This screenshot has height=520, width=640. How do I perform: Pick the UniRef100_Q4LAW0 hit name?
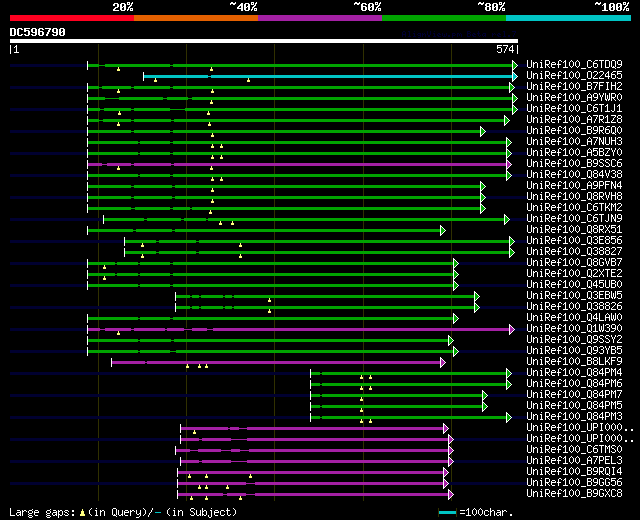574,318
